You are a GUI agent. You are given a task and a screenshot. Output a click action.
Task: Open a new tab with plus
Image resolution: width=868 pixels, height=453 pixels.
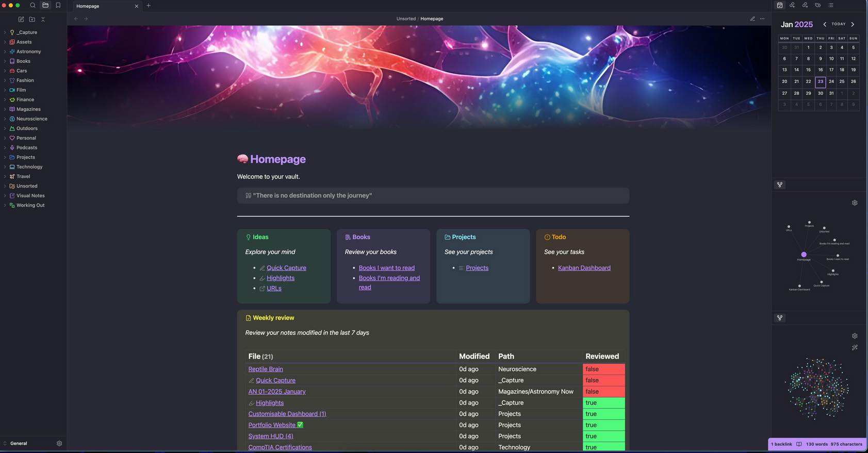(149, 6)
